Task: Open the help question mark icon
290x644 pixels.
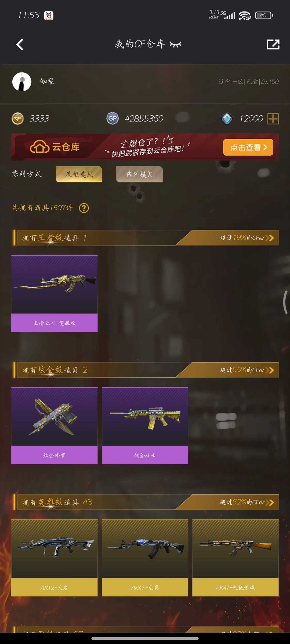Action: [x=84, y=208]
